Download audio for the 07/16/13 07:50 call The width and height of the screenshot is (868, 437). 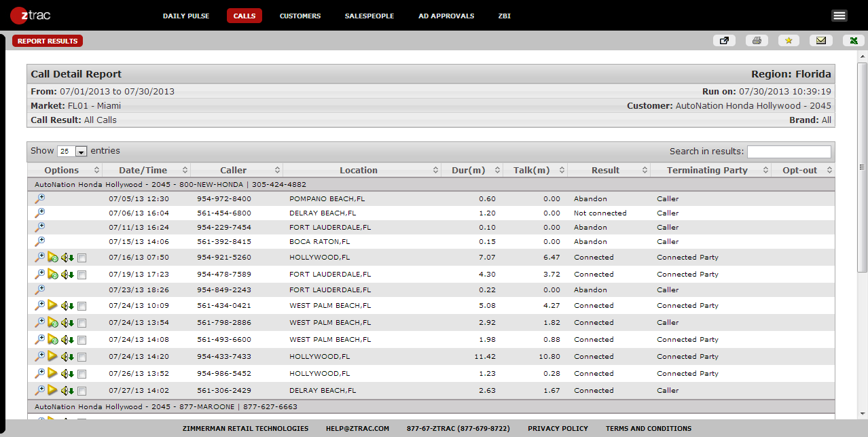click(x=67, y=258)
